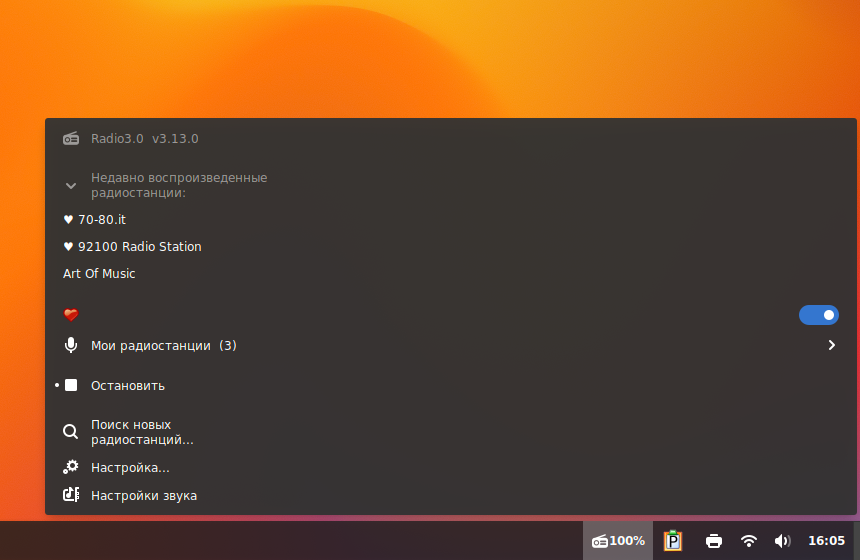Click the Radio3.0 v3.13.0 title text
Viewport: 860px width, 560px height.
145,139
